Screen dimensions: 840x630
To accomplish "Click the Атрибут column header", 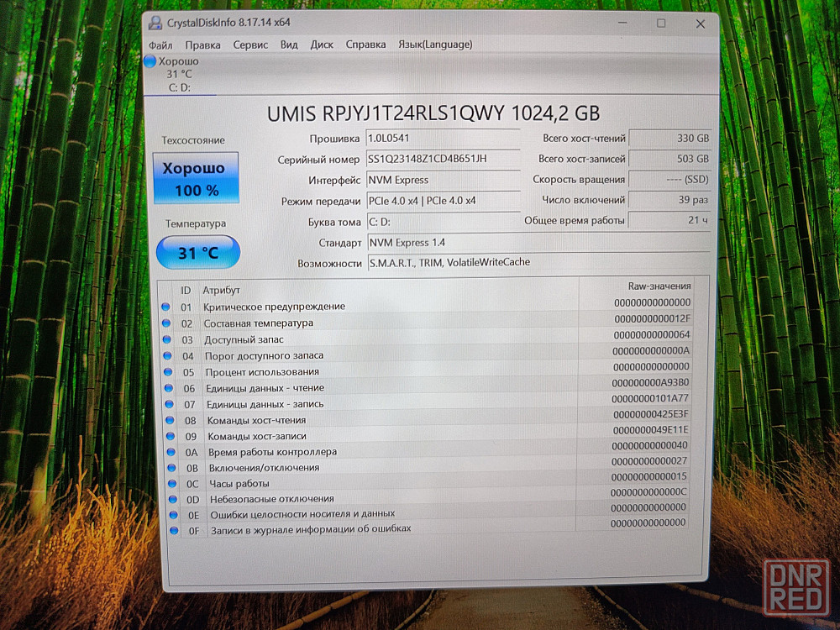I will [x=221, y=291].
